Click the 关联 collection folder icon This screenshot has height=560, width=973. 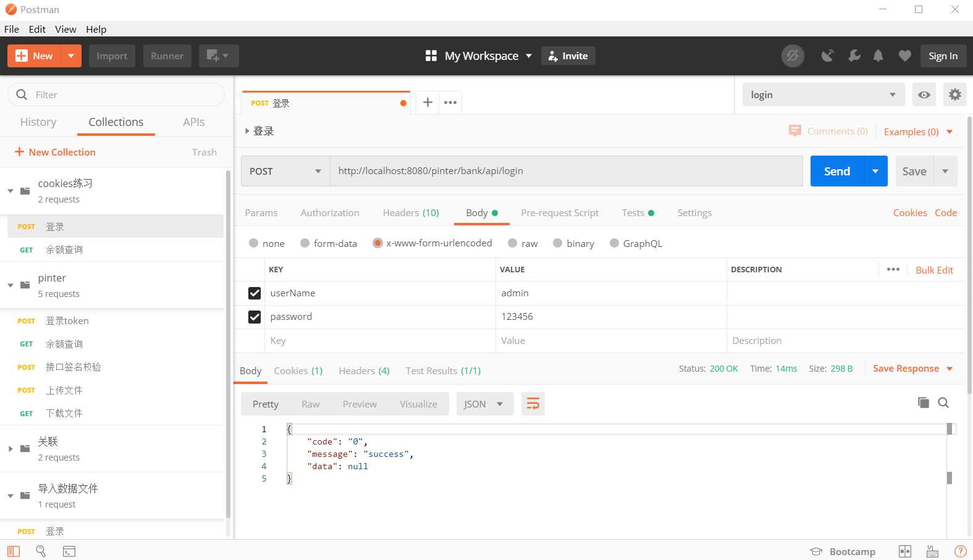[x=25, y=449]
